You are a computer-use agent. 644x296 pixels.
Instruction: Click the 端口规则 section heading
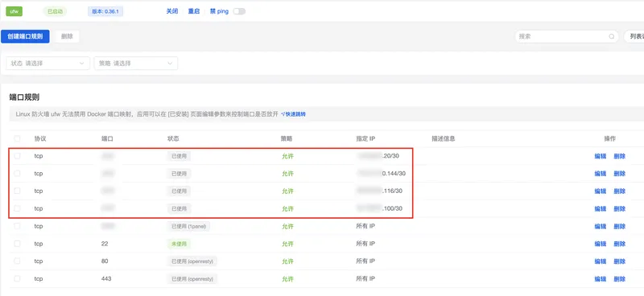24,97
